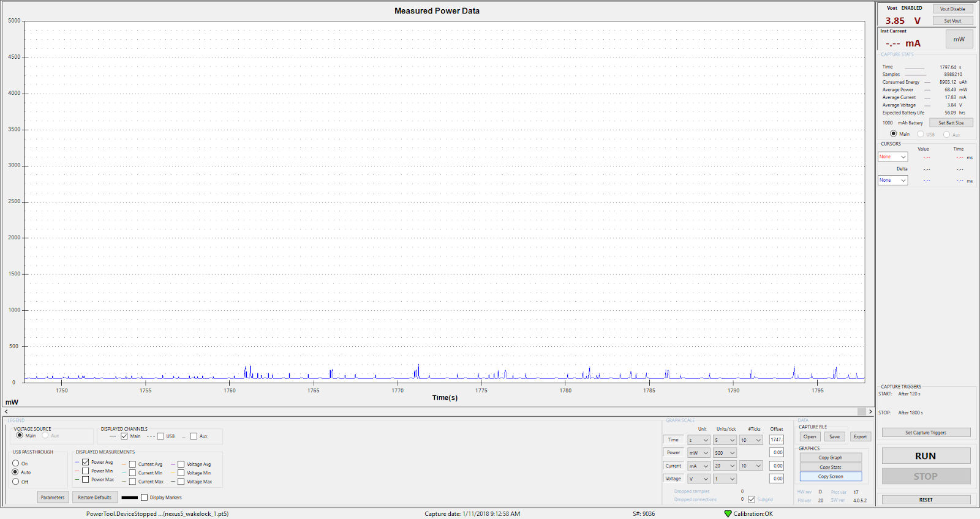
Task: Open the Time units per tick dropdown
Action: pyautogui.click(x=725, y=440)
